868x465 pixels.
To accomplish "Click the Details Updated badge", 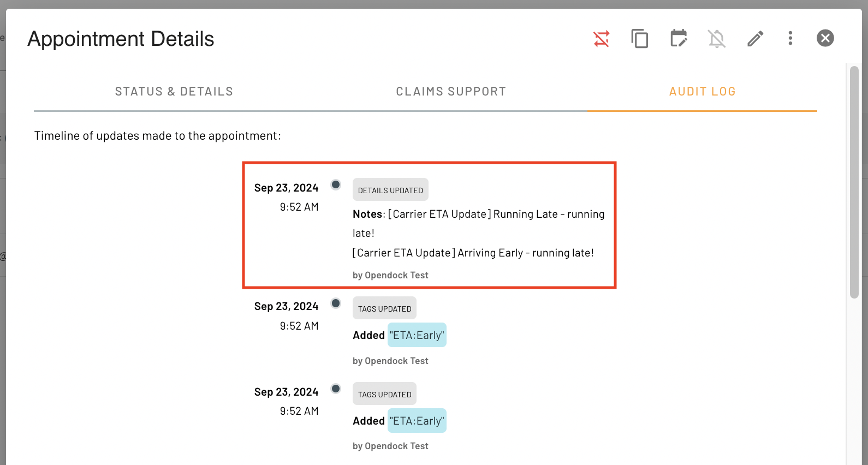I will [390, 190].
